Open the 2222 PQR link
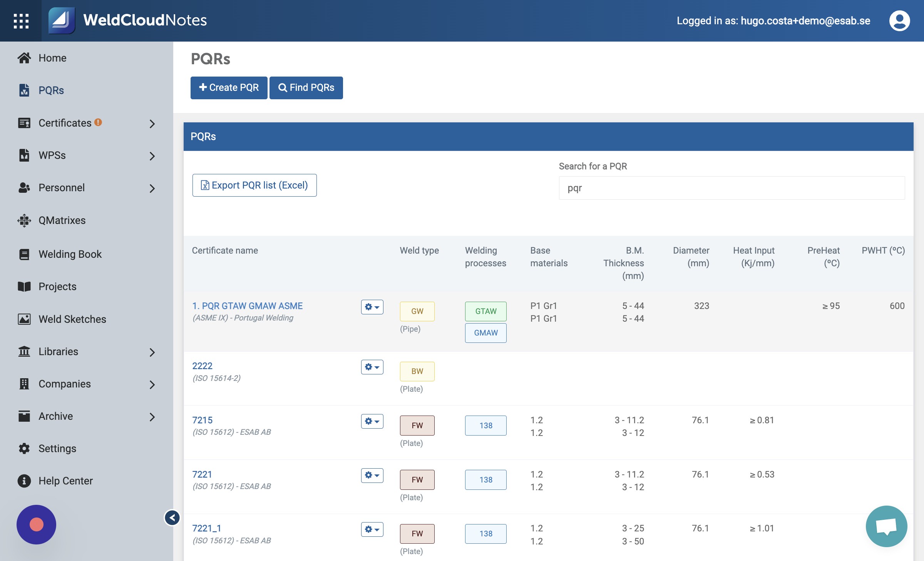 203,366
